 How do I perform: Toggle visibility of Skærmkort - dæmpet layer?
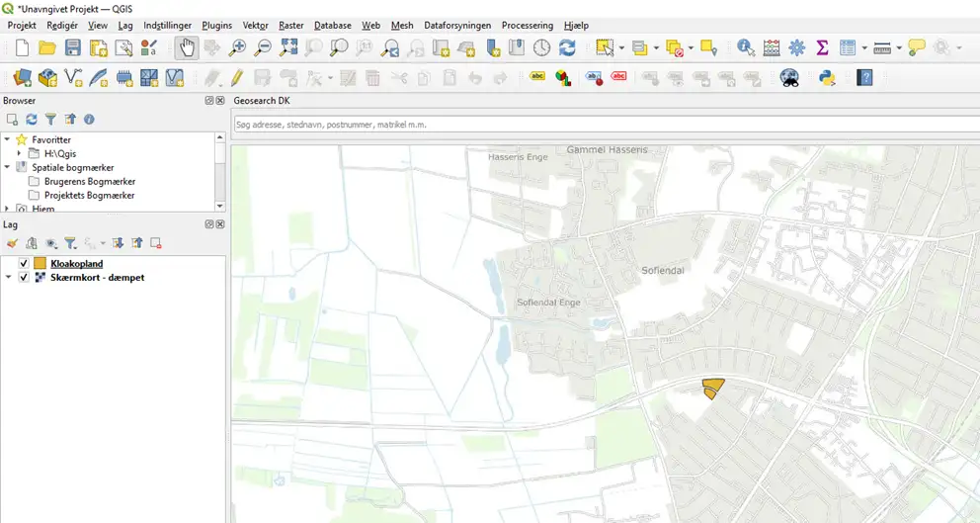tap(24, 278)
